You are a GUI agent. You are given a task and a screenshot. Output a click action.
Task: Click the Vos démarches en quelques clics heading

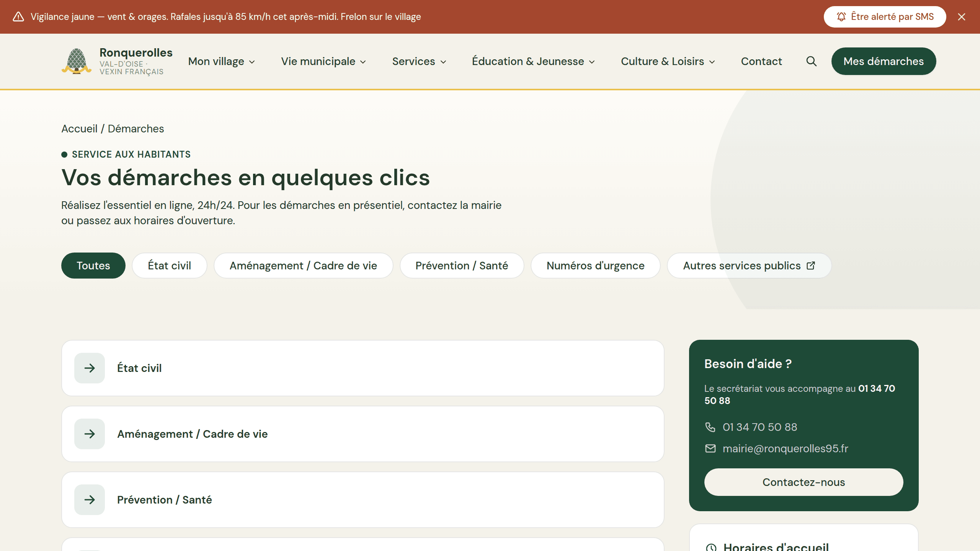[245, 178]
